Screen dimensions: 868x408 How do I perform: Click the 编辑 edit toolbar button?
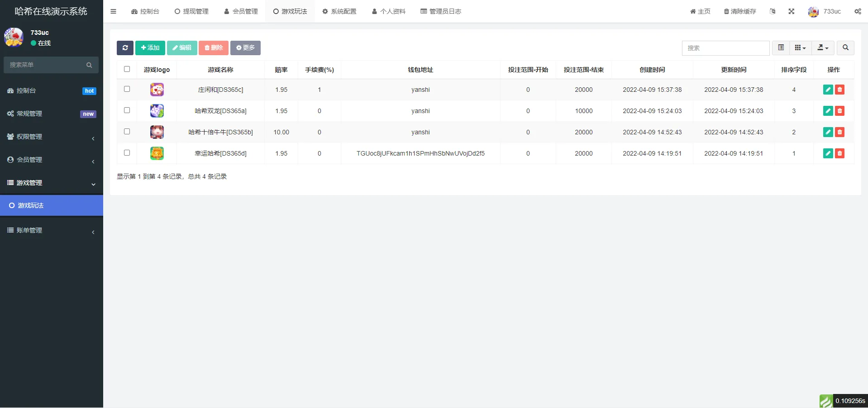coord(182,48)
